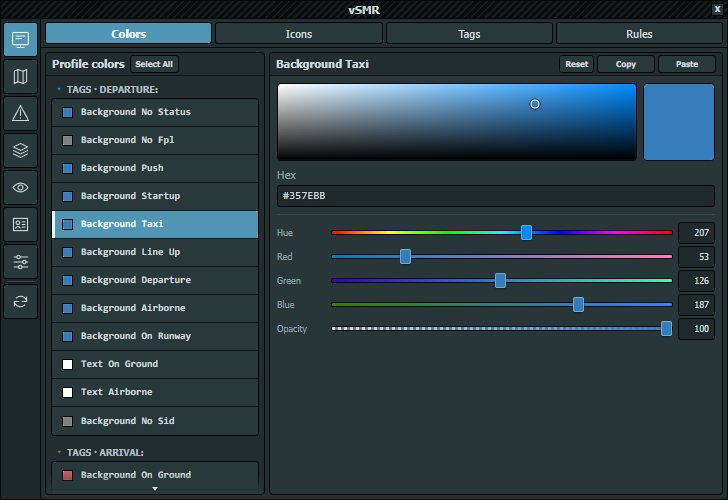Click the scroll-down arrow below the color list
This screenshot has height=500, width=728.
155,489
